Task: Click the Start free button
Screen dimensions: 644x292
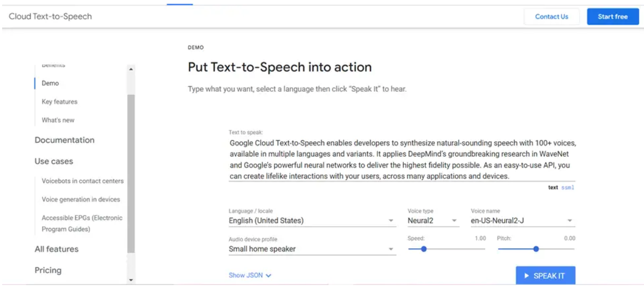Action: coord(613,17)
